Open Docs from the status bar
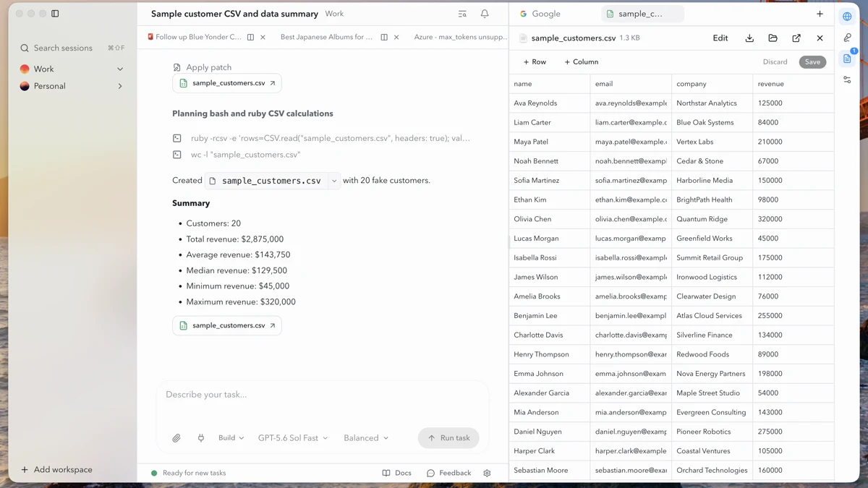Viewport: 868px width, 488px height. [x=397, y=473]
